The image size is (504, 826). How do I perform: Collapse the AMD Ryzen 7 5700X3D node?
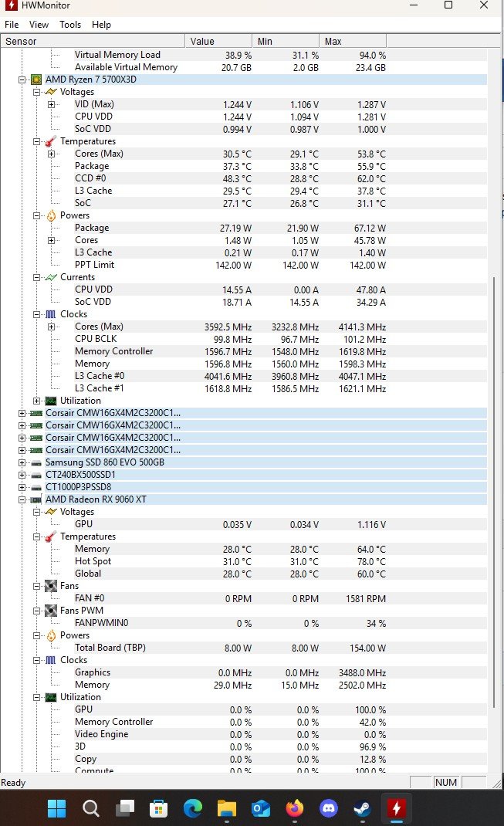click(22, 80)
